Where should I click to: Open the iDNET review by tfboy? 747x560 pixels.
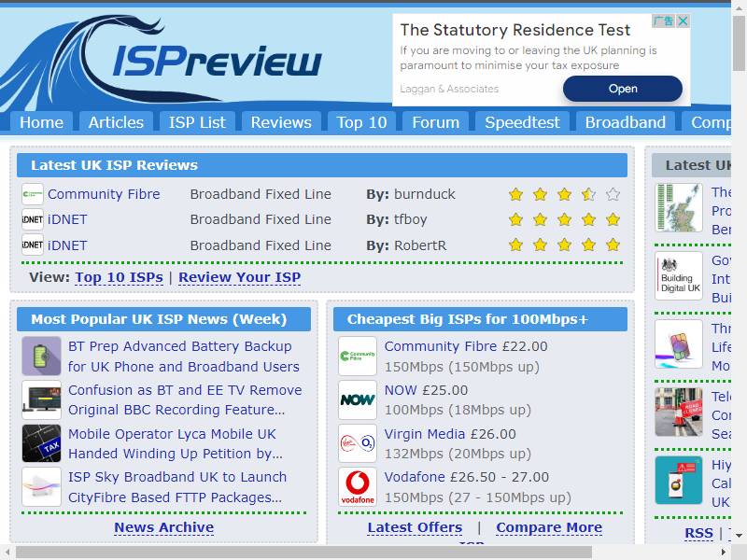point(67,219)
